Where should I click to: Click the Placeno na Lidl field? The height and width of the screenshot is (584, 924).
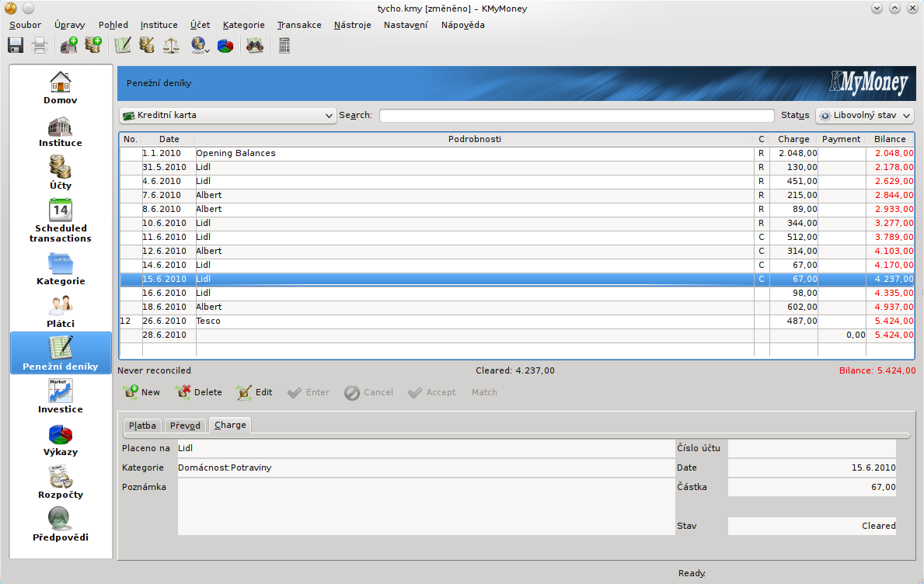(426, 448)
